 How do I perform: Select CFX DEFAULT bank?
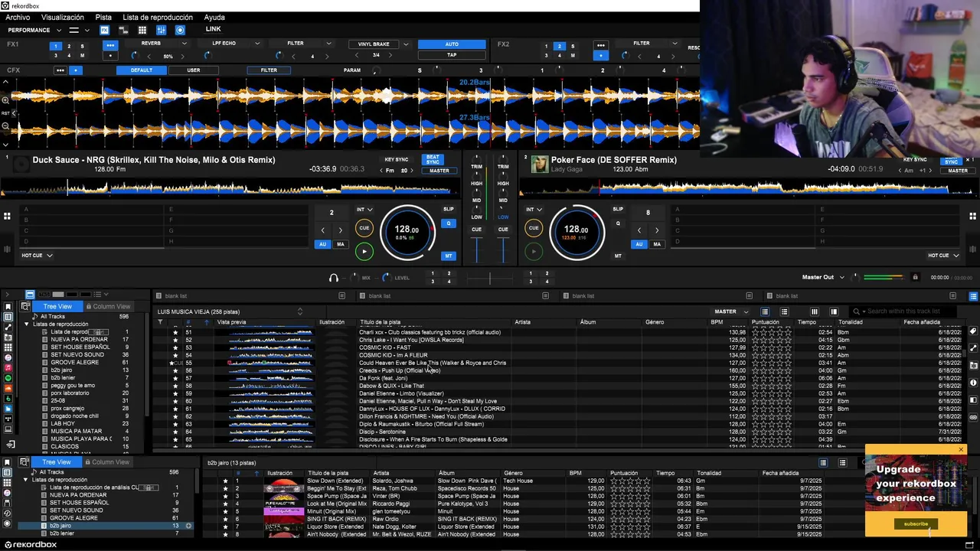pos(142,70)
